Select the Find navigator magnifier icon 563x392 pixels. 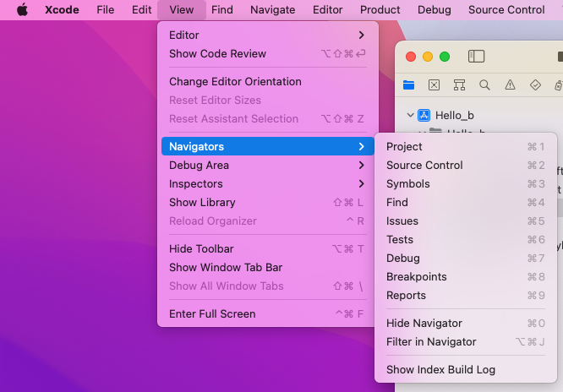click(484, 85)
